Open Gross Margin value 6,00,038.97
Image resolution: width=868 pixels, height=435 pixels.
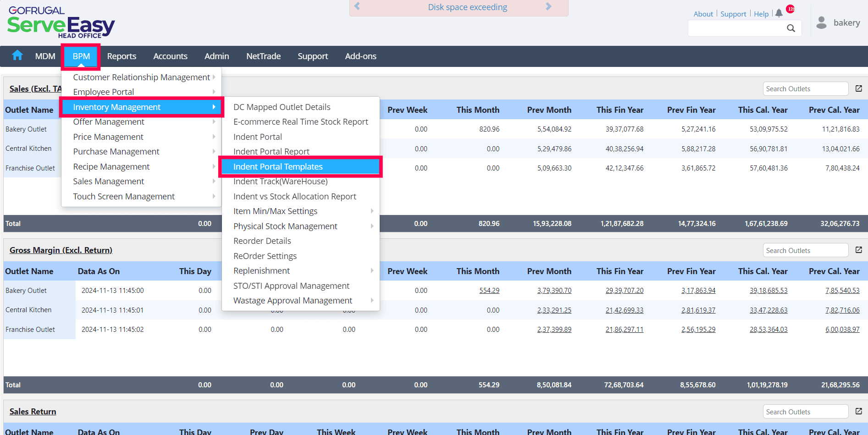click(842, 329)
